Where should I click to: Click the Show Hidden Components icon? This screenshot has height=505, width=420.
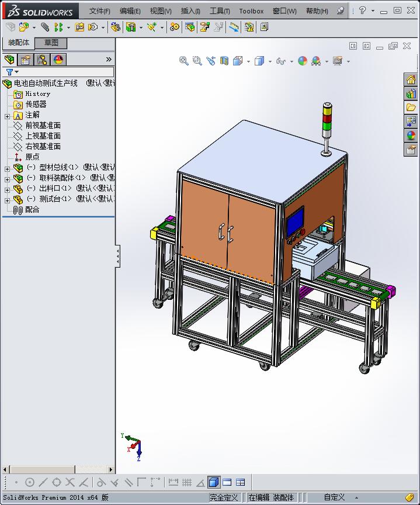(115, 27)
